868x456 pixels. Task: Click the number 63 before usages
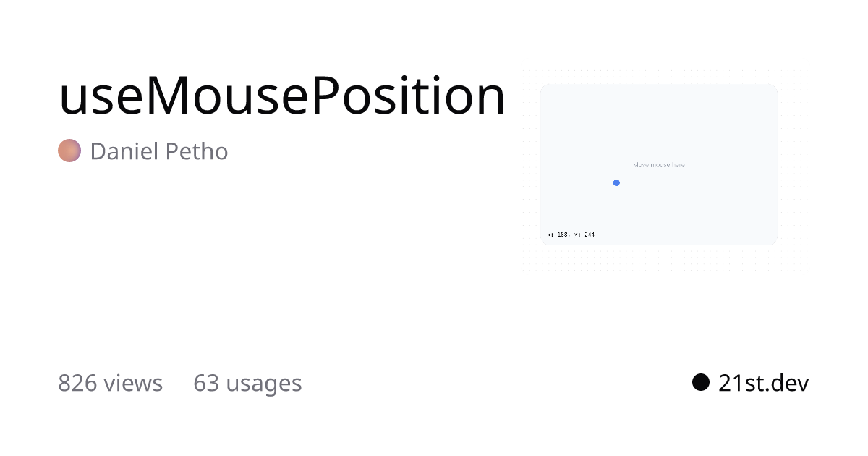tap(206, 383)
